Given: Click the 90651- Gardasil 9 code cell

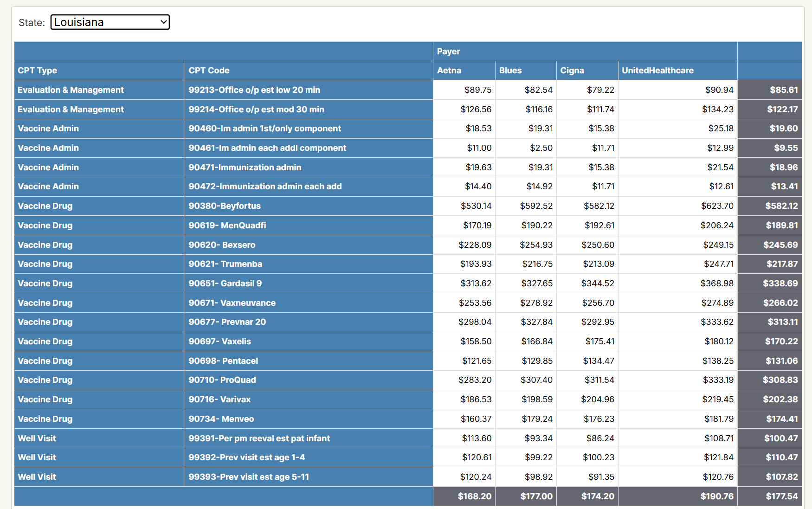Looking at the screenshot, I should tap(309, 283).
